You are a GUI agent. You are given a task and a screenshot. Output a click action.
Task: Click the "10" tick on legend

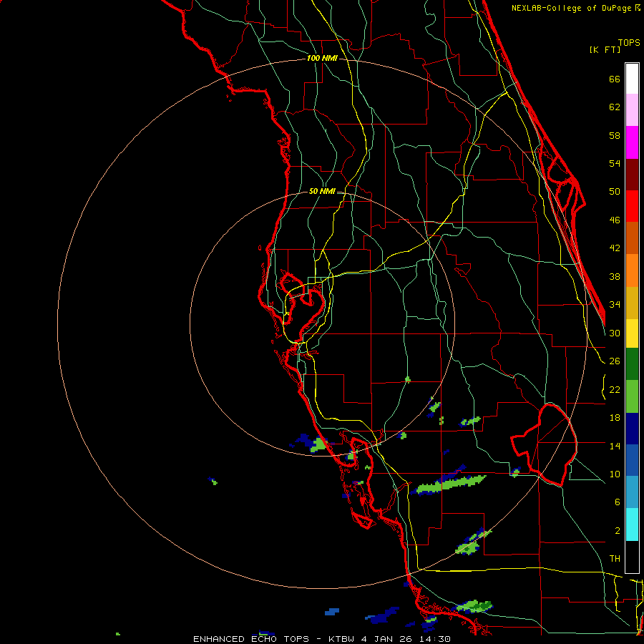pyautogui.click(x=615, y=474)
